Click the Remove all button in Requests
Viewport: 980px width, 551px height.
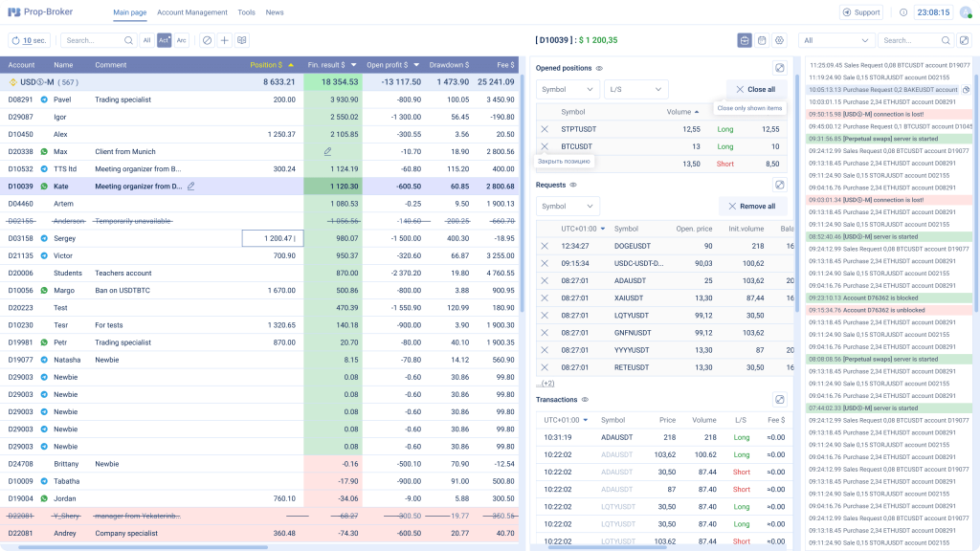[752, 207]
